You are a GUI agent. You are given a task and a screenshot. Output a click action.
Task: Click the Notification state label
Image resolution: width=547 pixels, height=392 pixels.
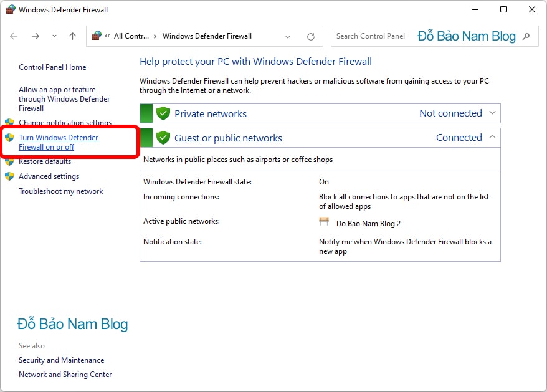(x=173, y=242)
